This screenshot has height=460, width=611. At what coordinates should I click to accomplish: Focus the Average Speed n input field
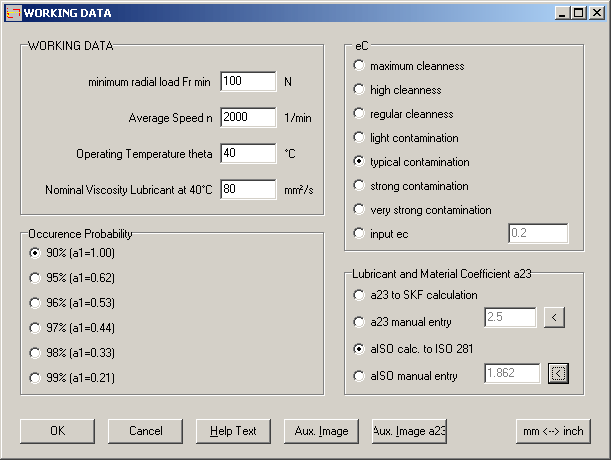click(248, 118)
